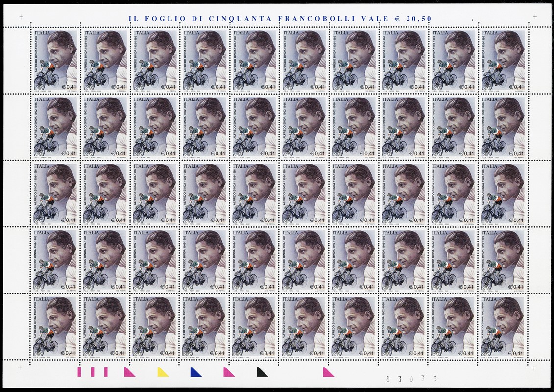
Task: Click the cyclist on the bottom-left stamp
Action: click(46, 341)
